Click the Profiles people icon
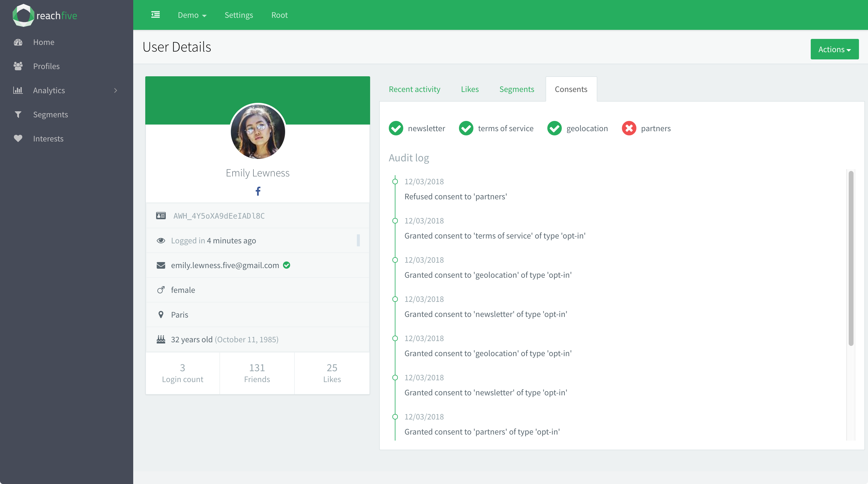Image resolution: width=868 pixels, height=484 pixels. (18, 66)
